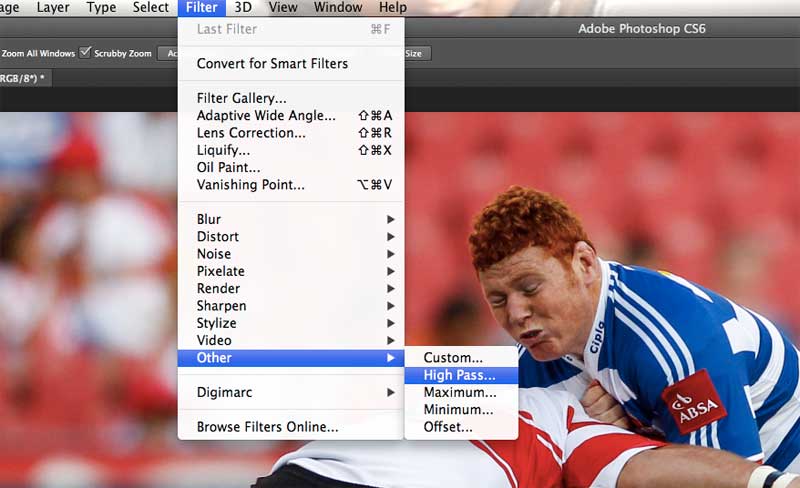Expand the Pixelate submenu
Image resolution: width=800 pixels, height=488 pixels.
pos(291,271)
